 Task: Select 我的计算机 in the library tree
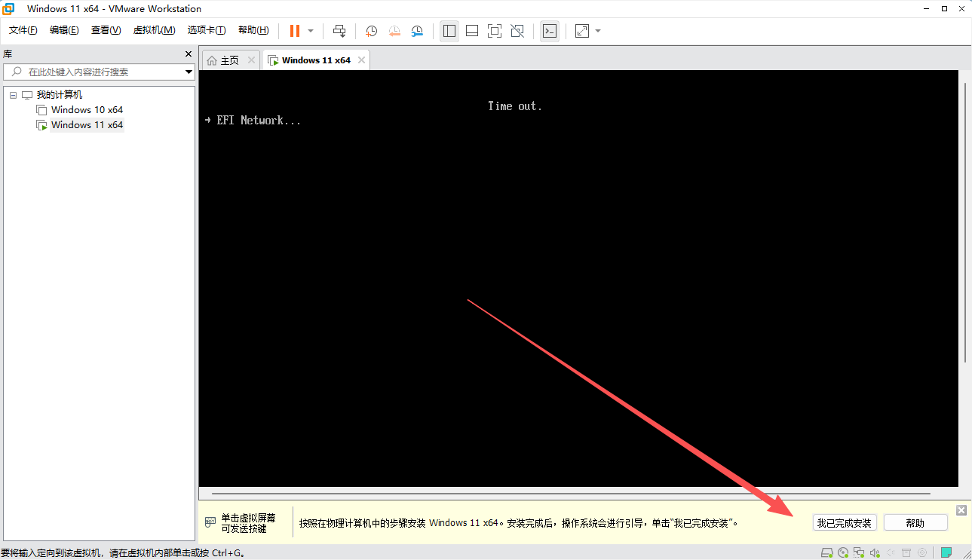(x=60, y=95)
